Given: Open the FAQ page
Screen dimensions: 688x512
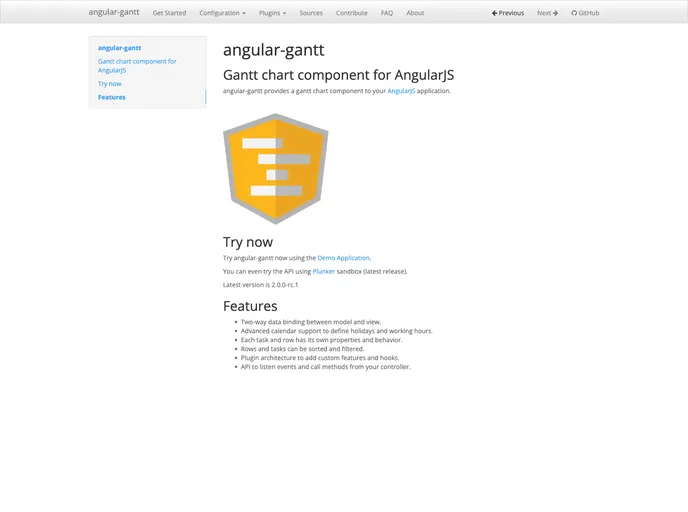Looking at the screenshot, I should click(x=387, y=13).
